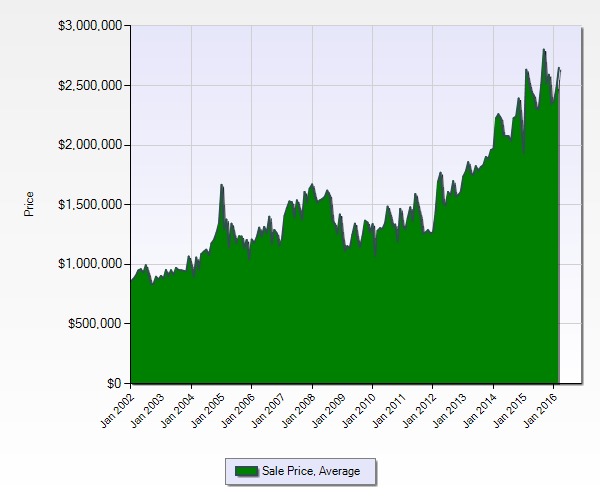Click the $0 axis label

pos(115,383)
